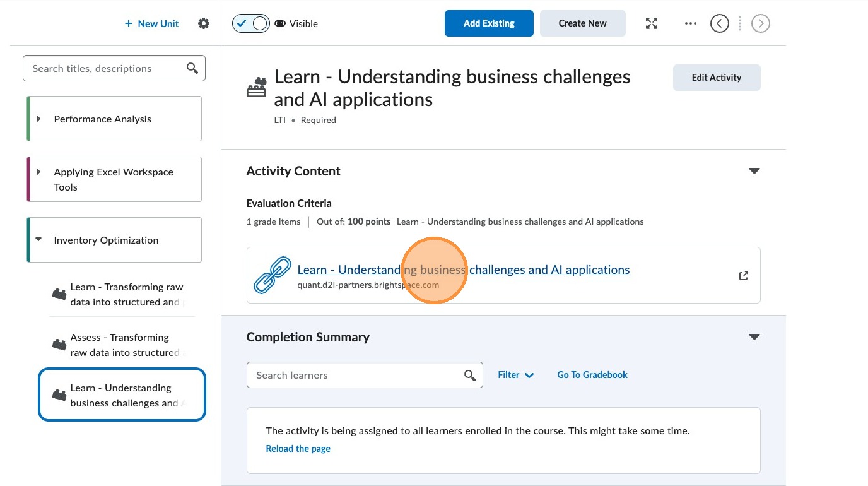Toggle the activity visibility switch
868x486 pixels.
[x=251, y=23]
